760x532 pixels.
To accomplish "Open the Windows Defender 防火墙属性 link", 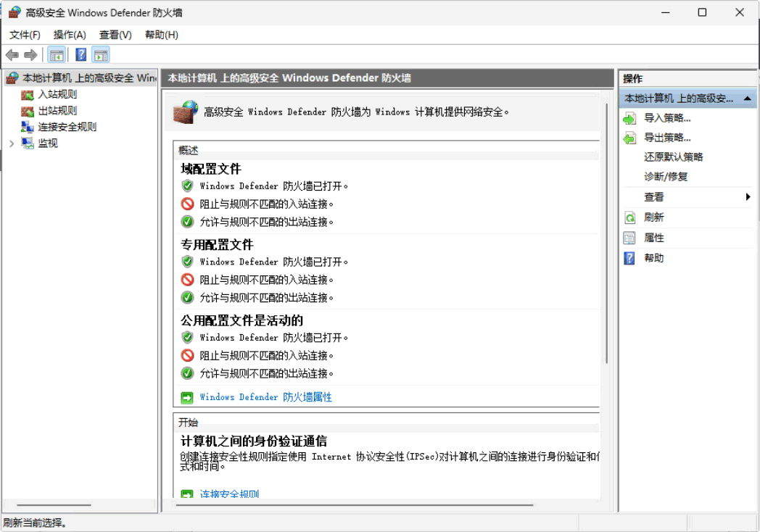I will coord(266,397).
